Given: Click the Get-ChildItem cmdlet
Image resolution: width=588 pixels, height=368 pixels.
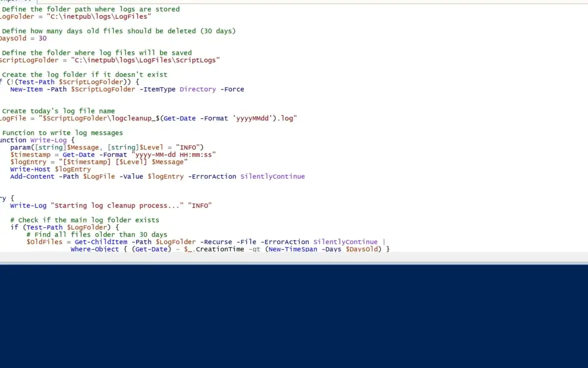Looking at the screenshot, I should [101, 242].
